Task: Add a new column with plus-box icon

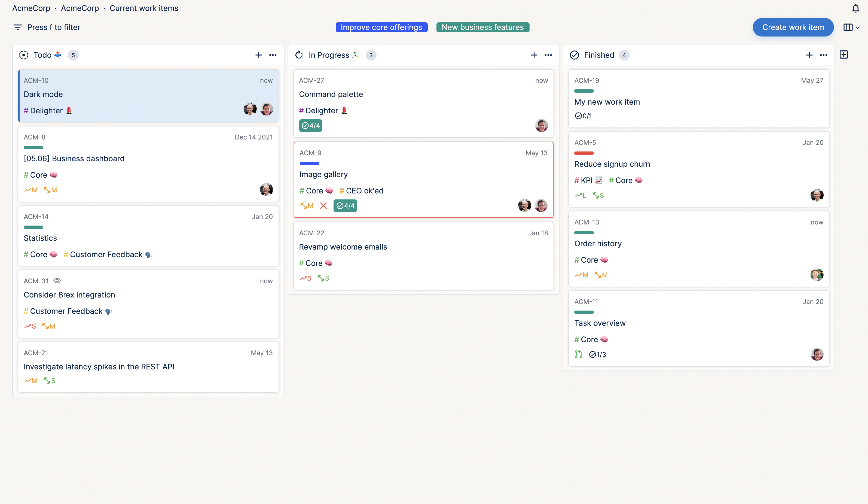Action: pyautogui.click(x=843, y=55)
